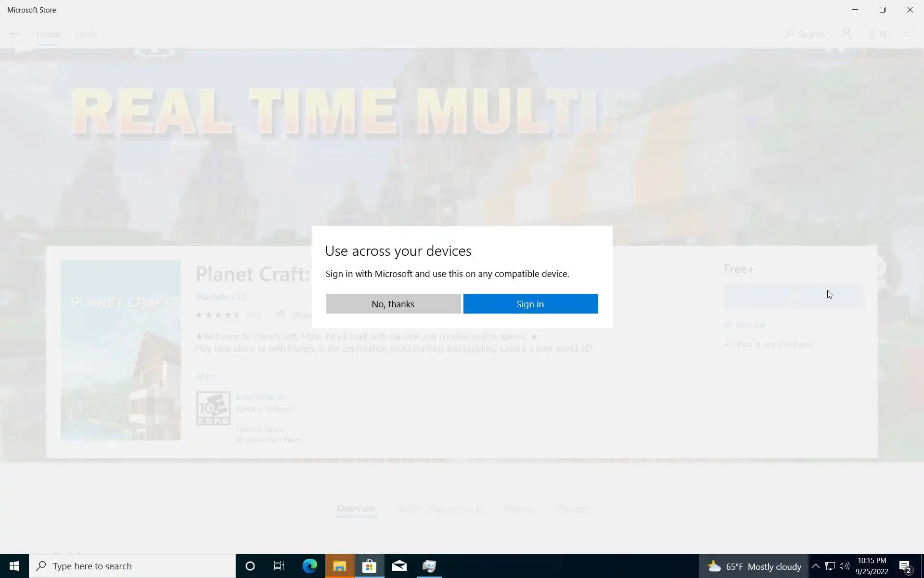Open the See more ellipsis menu
The width and height of the screenshot is (924, 578).
pyautogui.click(x=909, y=33)
